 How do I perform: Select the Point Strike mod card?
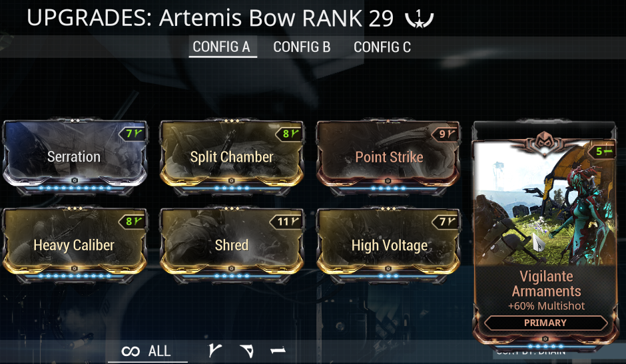tap(388, 157)
